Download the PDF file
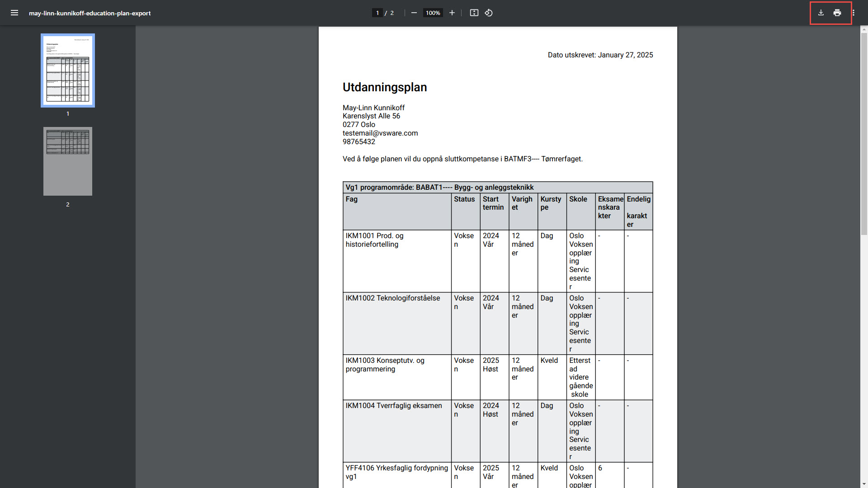This screenshot has height=488, width=868. click(821, 13)
